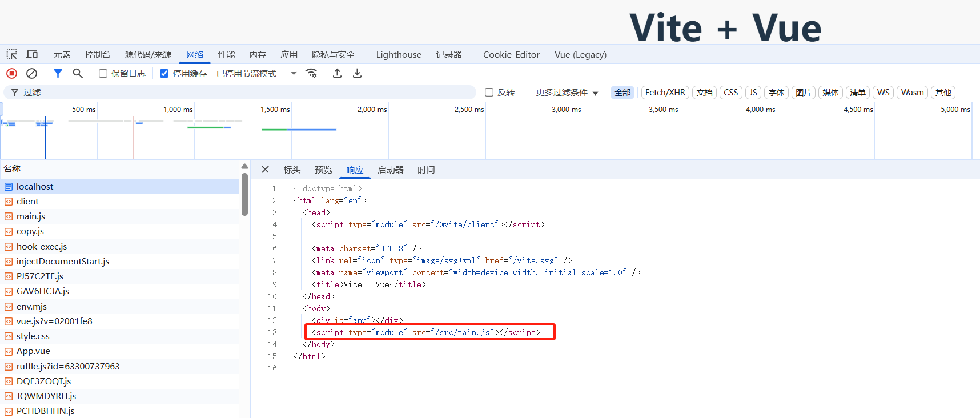Export HAR file download icon
Screen dimensions: 980x418
tap(357, 73)
